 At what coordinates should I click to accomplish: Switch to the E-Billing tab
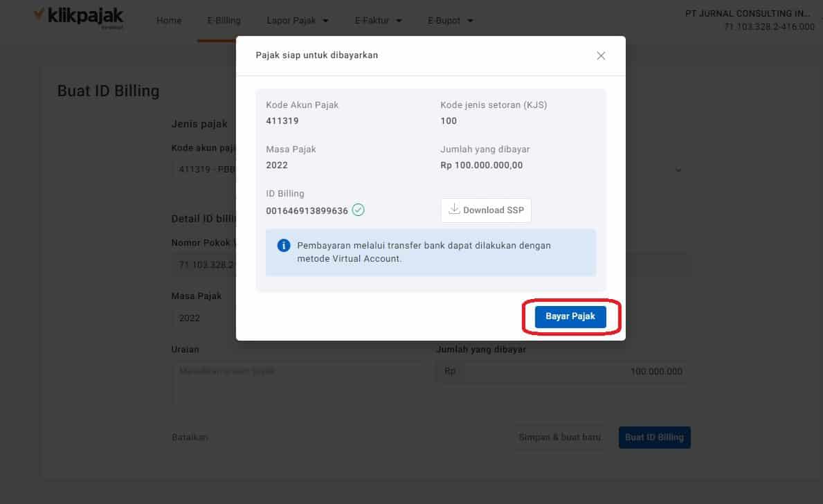pos(224,21)
